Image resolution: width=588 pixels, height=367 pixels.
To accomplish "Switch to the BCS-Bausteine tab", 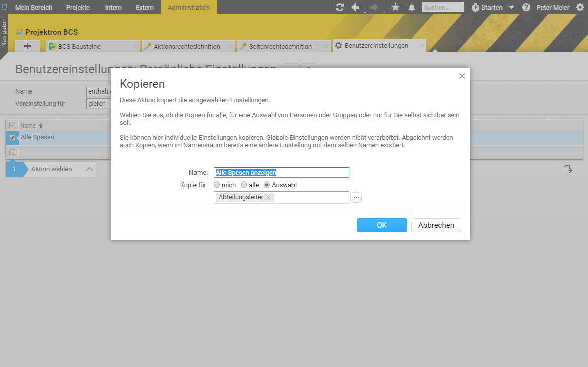I will point(92,46).
